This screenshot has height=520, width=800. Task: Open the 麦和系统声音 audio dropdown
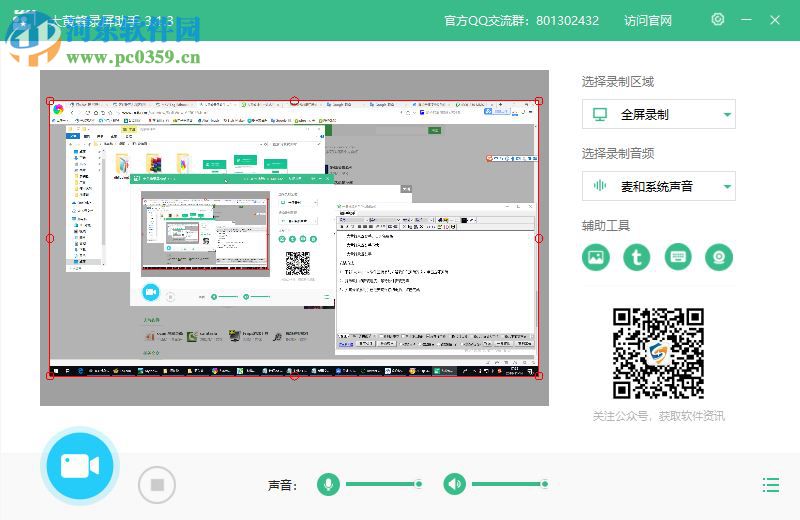(659, 186)
